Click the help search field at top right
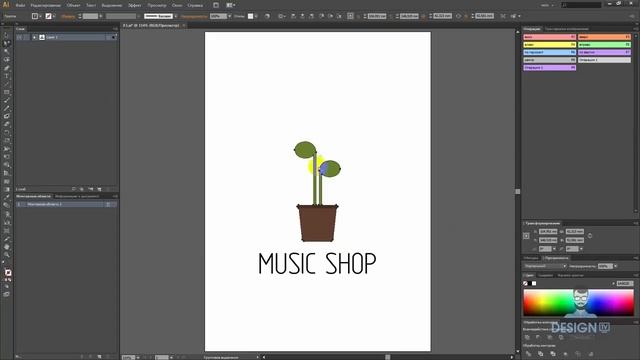640x360 pixels. [x=581, y=5]
